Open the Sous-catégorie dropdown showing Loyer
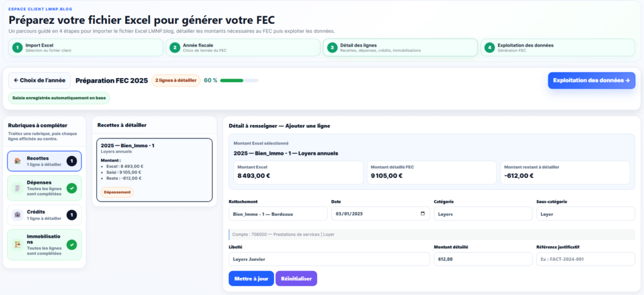 pos(586,214)
